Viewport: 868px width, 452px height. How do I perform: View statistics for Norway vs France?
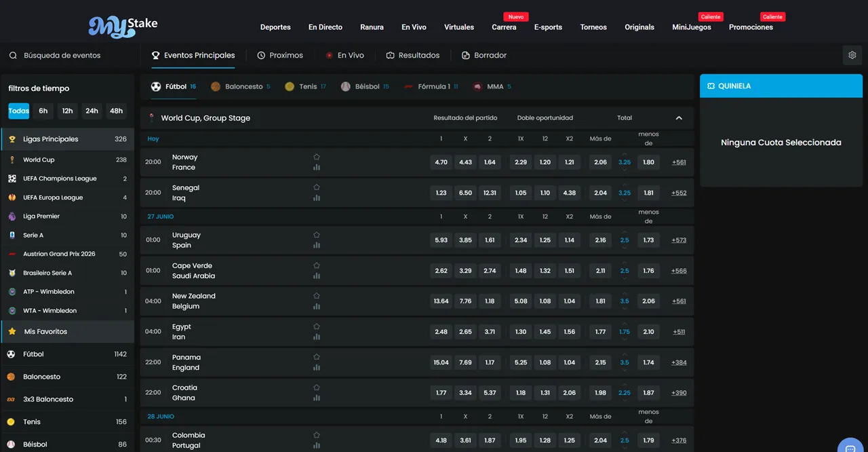coord(317,168)
